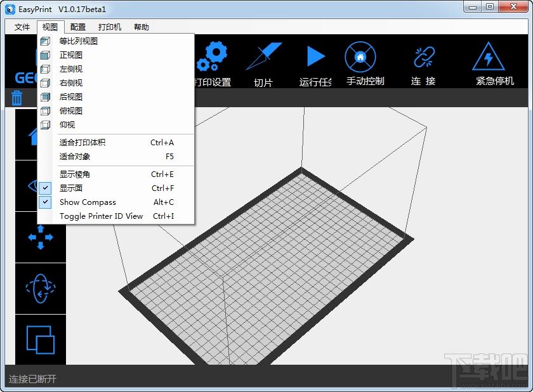Screen dimensions: 533x392
Task: Minimize the EasyPrint window
Action: click(x=473, y=7)
